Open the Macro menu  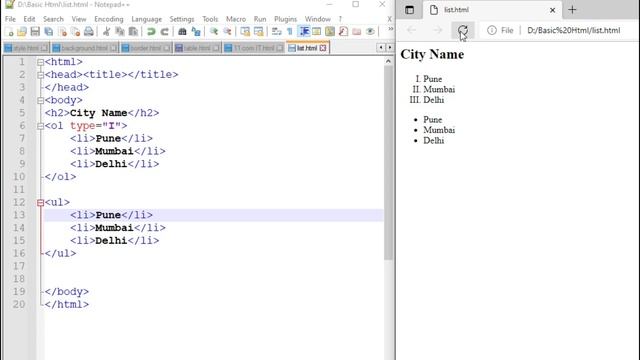236,19
